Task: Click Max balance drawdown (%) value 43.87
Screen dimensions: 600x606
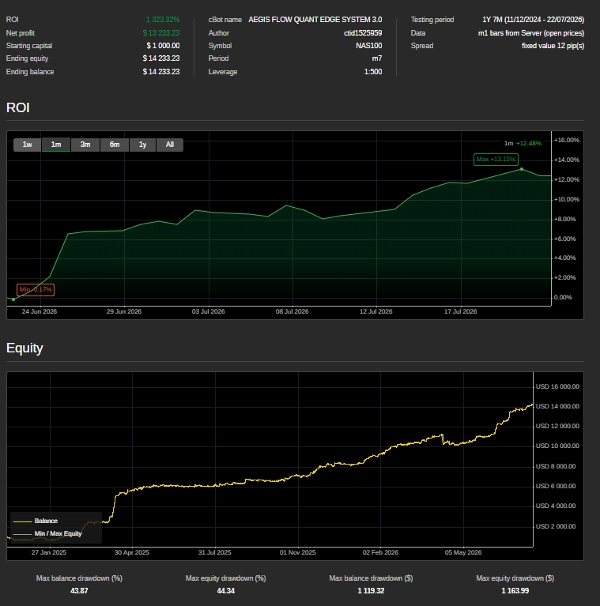Action: [79, 591]
